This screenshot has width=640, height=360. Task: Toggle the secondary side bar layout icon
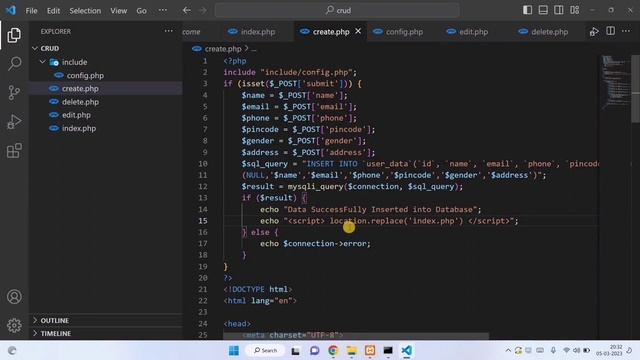click(x=559, y=10)
